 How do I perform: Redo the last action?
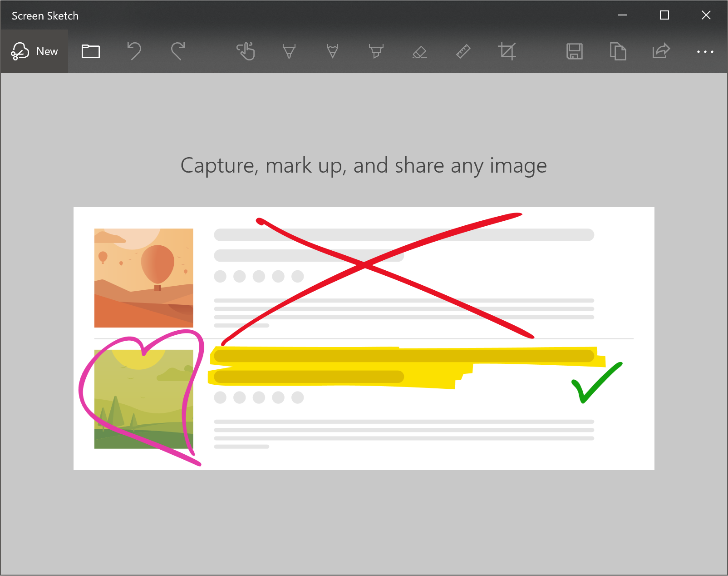(x=178, y=51)
